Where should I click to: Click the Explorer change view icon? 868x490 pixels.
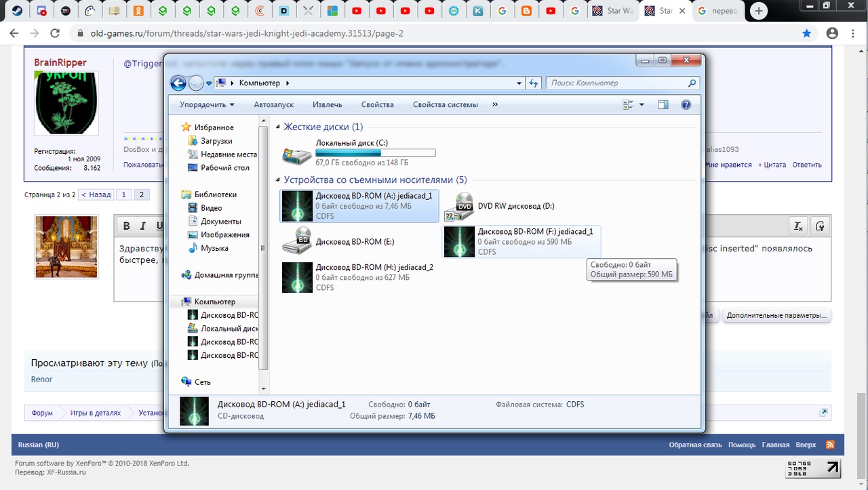(627, 105)
